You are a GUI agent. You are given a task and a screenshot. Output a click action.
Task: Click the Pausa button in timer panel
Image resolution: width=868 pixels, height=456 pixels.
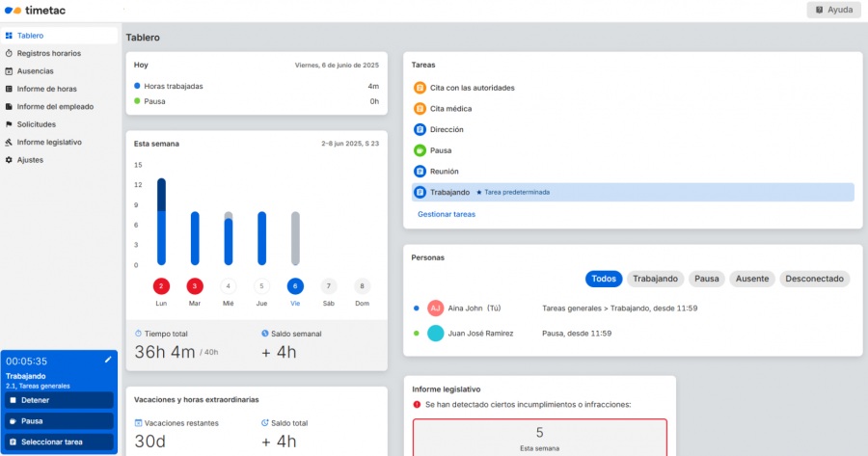59,421
